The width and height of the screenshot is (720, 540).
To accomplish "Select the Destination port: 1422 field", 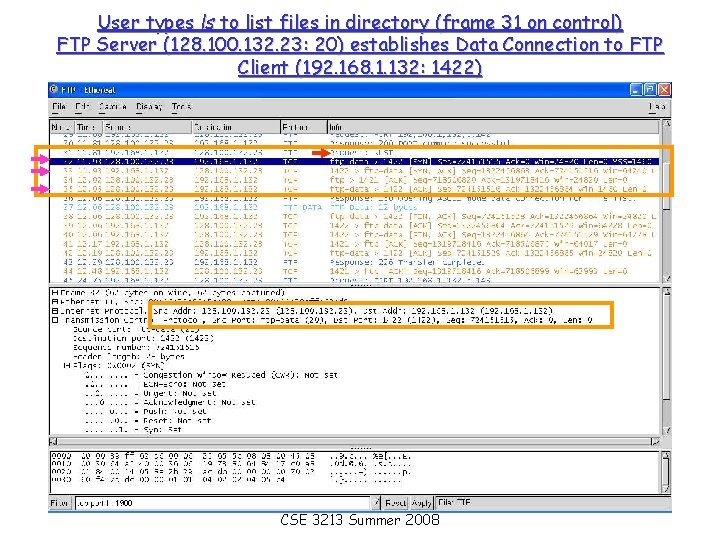I will point(143,338).
